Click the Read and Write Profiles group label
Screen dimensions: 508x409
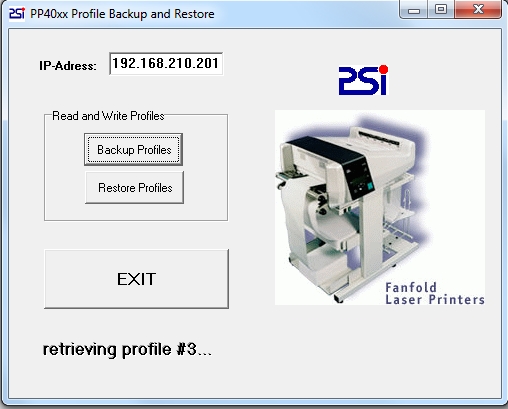[x=108, y=116]
